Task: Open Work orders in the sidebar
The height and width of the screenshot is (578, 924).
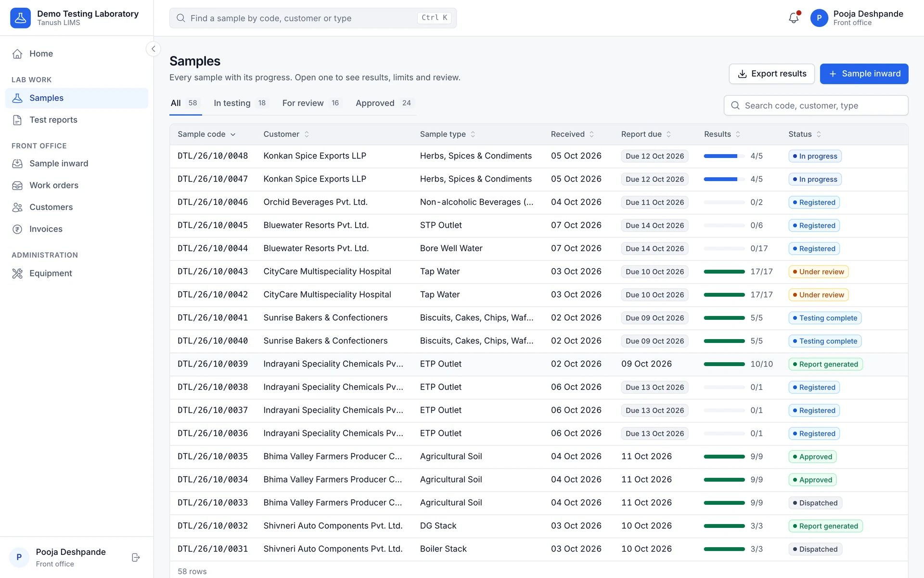Action: pyautogui.click(x=77, y=185)
